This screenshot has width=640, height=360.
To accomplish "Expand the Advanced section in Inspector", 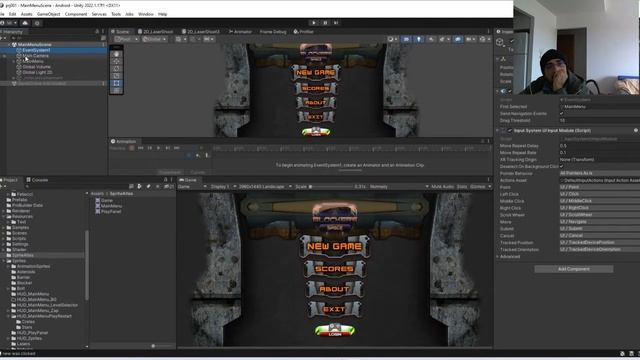I will coord(509,257).
